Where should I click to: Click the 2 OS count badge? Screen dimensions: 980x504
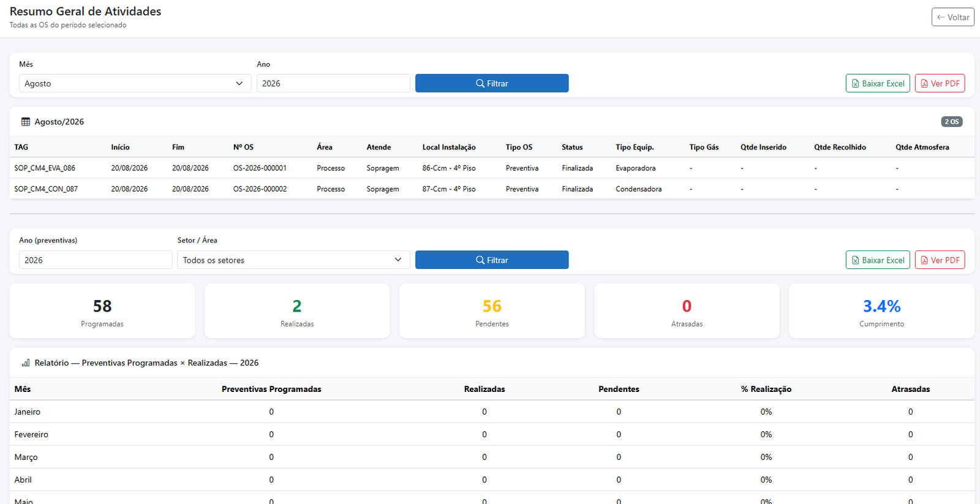952,122
